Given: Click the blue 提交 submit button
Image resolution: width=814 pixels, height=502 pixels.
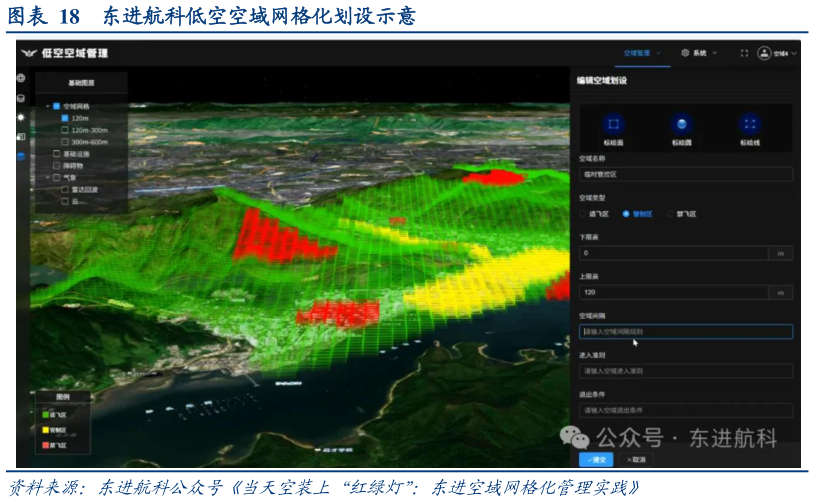Looking at the screenshot, I should point(596,459).
